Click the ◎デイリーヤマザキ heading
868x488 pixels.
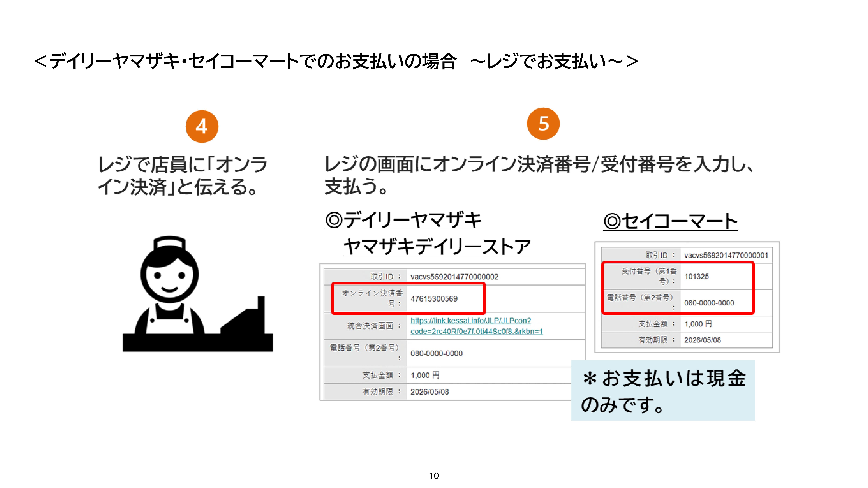pyautogui.click(x=403, y=220)
